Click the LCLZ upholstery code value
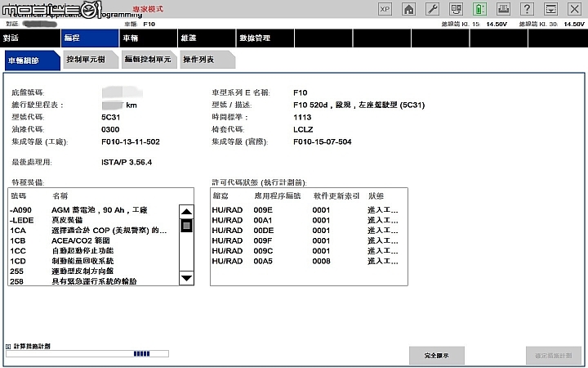This screenshot has height=368, width=588. pos(303,129)
